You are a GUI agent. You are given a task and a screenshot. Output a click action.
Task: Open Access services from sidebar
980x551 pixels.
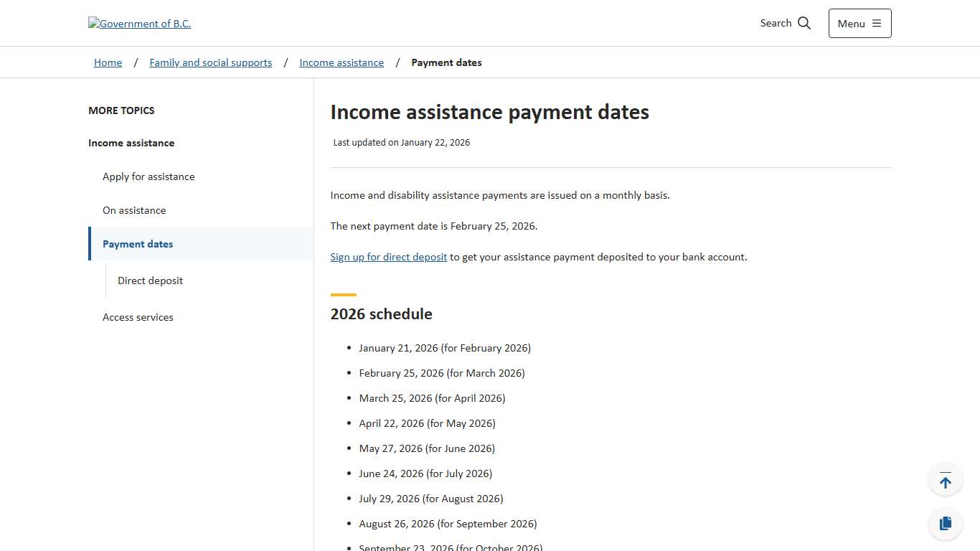(138, 317)
